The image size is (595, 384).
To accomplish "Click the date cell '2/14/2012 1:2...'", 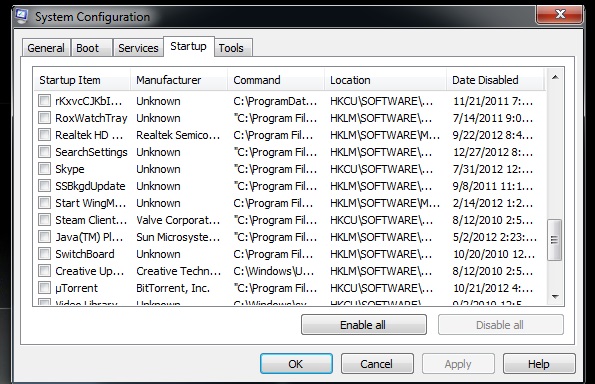I will (493, 203).
